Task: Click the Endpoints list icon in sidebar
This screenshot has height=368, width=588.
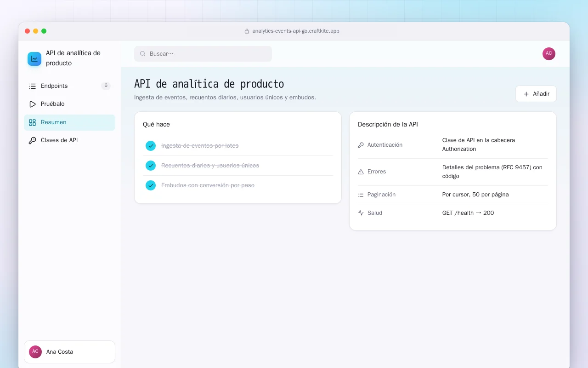Action: (x=32, y=86)
